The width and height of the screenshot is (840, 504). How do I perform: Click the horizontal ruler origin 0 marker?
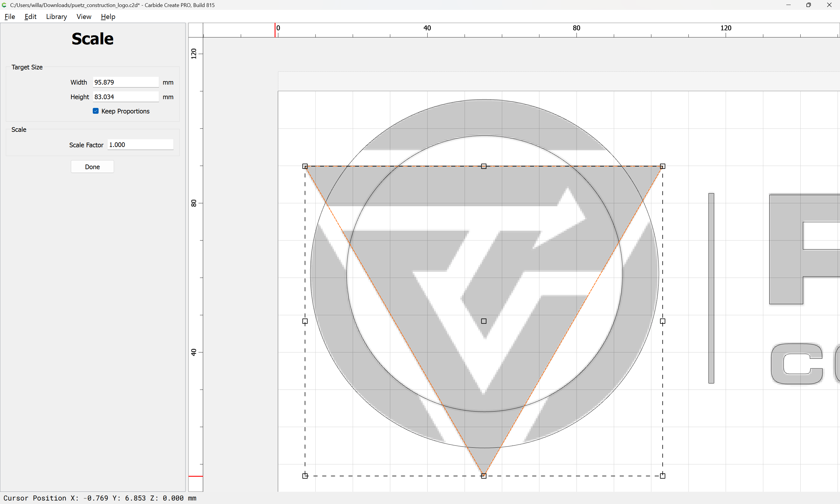[278, 28]
